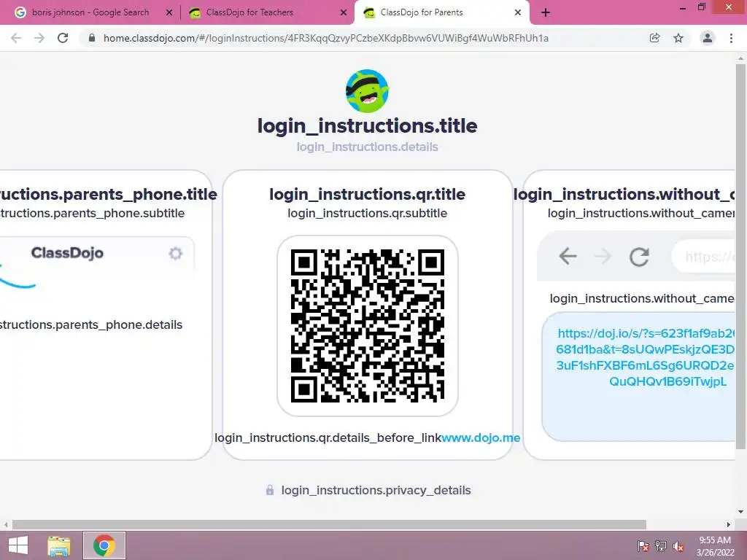Open the www.dojo.me link
Viewport: 747px width, 560px height.
point(481,437)
